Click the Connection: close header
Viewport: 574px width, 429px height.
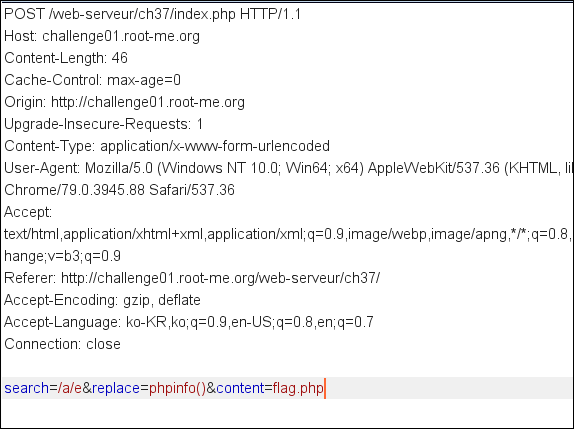[x=62, y=344]
